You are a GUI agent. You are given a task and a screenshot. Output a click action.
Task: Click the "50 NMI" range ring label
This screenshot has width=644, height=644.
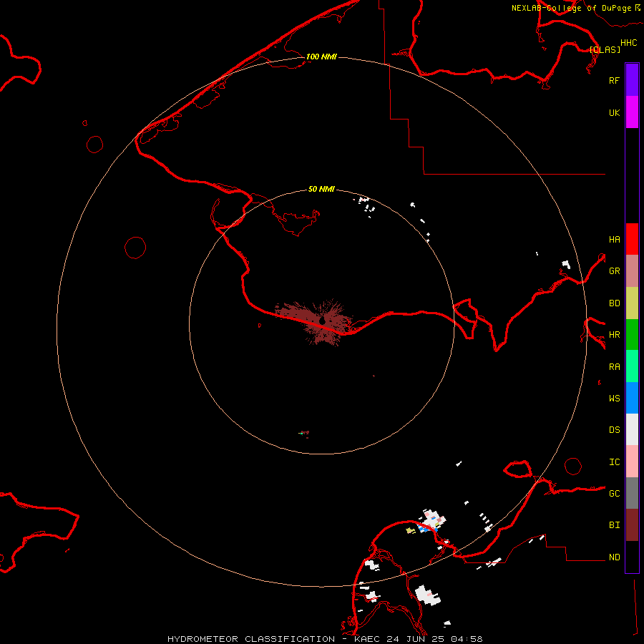coord(321,189)
